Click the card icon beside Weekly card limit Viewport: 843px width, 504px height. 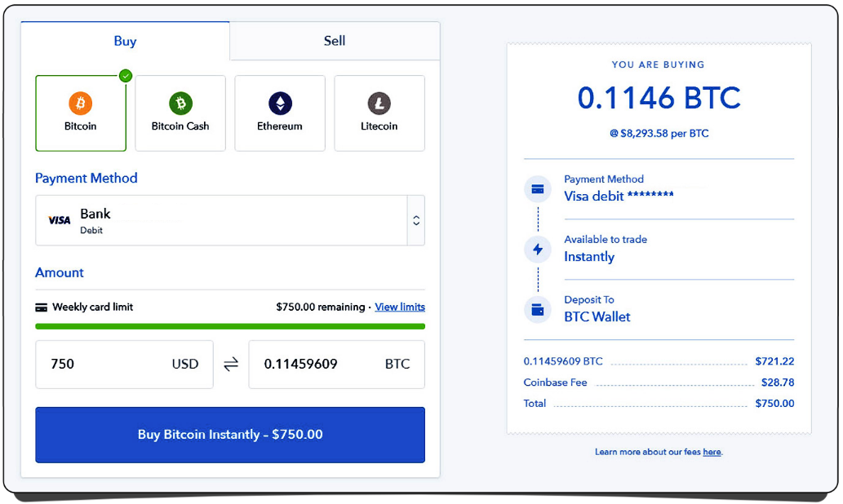(x=41, y=307)
